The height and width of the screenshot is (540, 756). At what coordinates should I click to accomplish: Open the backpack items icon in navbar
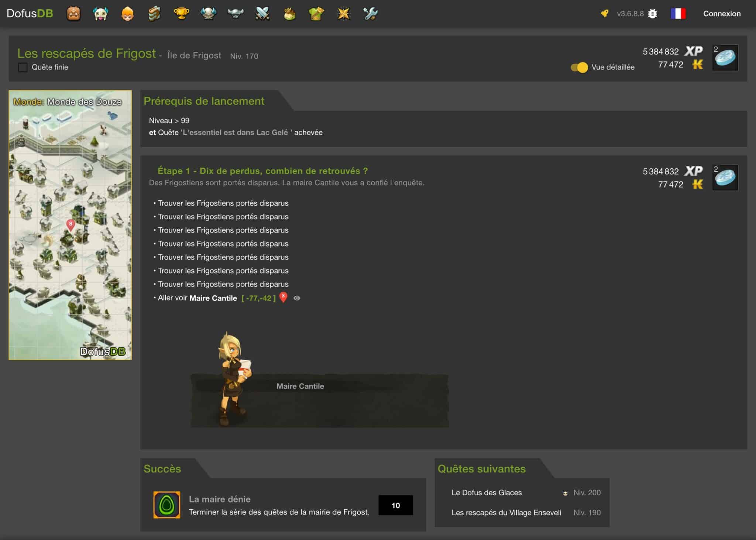click(73, 14)
